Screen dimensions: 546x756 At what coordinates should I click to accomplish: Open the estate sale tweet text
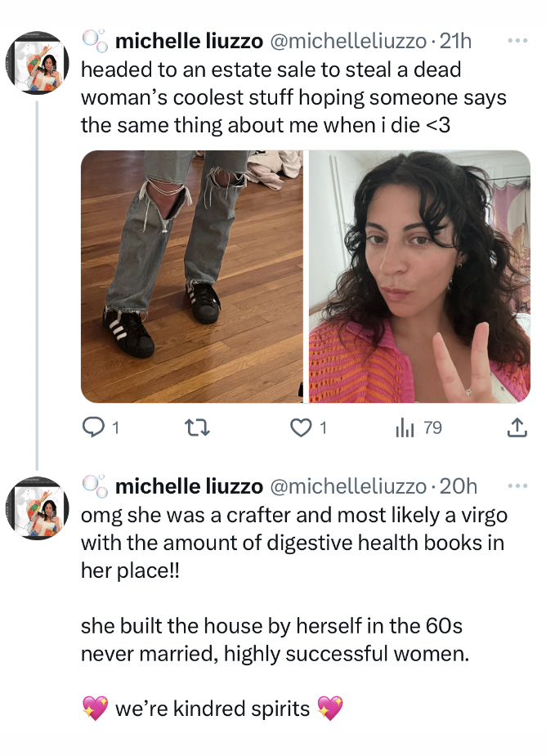tap(293, 97)
